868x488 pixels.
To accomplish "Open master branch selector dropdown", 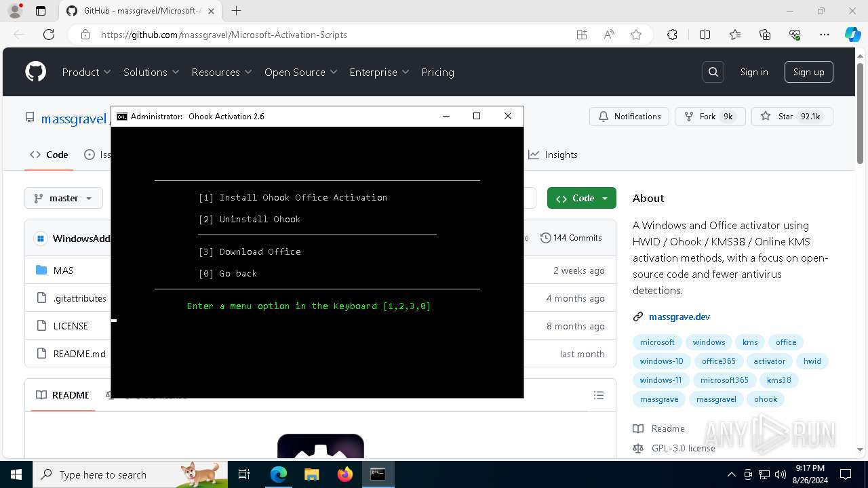I will pyautogui.click(x=64, y=198).
